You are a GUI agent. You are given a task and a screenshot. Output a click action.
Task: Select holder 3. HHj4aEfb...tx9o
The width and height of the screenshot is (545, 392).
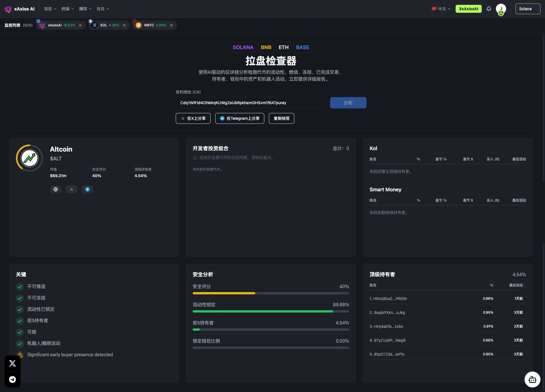pyautogui.click(x=386, y=326)
